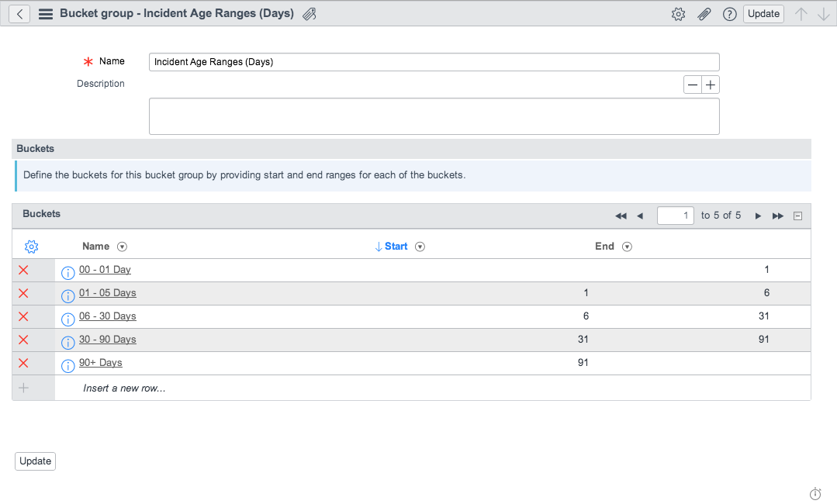Open Start column options dropdown
Viewport: 837px width, 504px height.
point(420,247)
